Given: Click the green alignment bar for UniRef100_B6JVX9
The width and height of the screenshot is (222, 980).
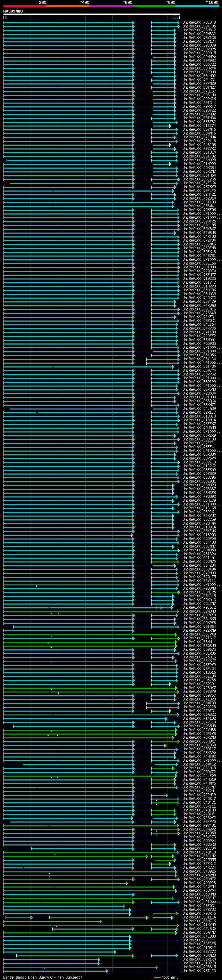Looking at the screenshot, I should pyautogui.click(x=90, y=634).
